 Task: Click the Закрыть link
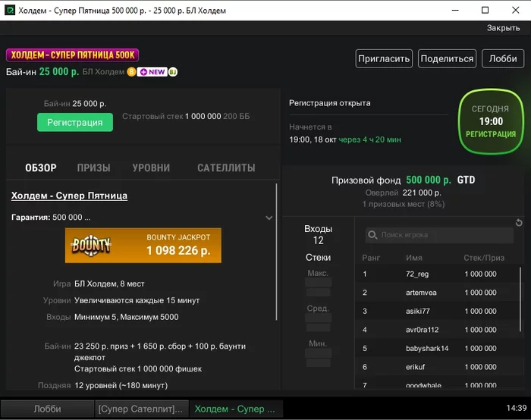coord(503,28)
